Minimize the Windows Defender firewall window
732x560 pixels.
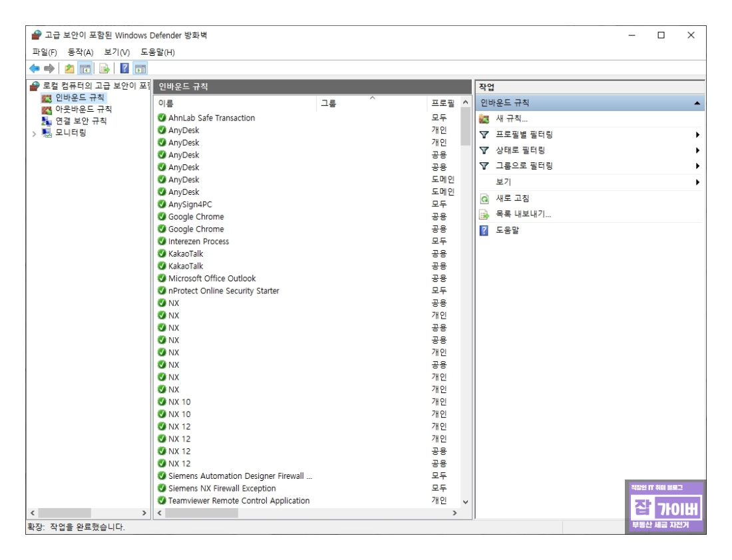point(632,35)
